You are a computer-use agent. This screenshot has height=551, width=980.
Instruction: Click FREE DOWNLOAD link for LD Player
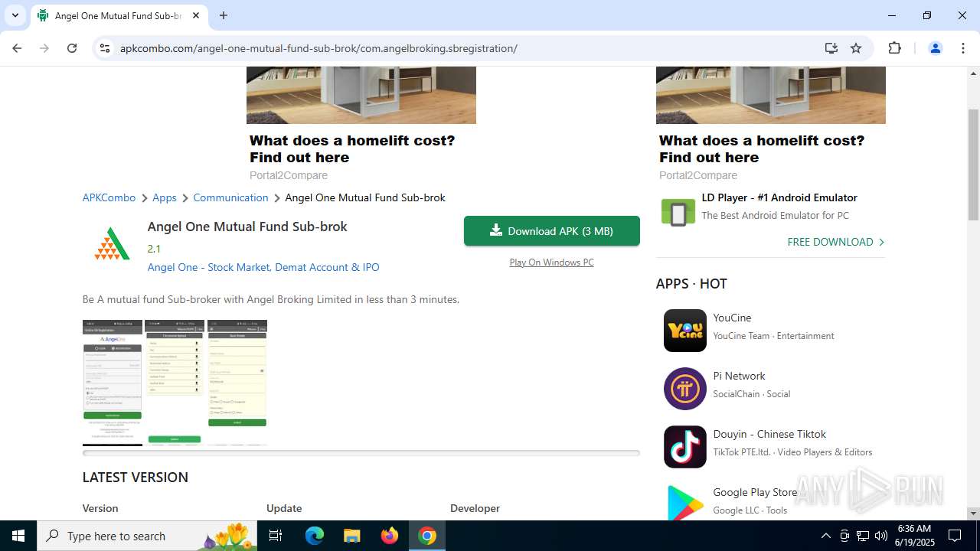tap(836, 242)
